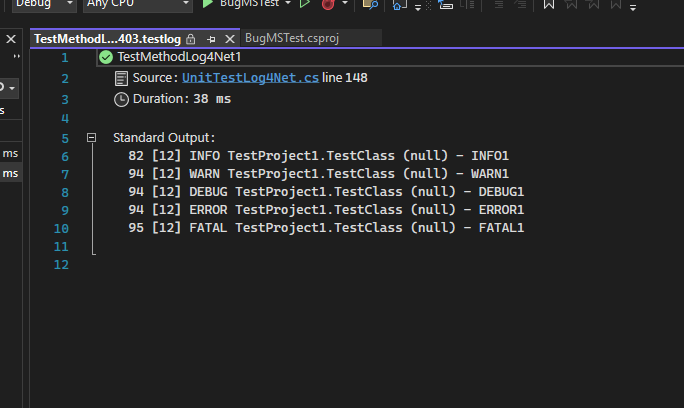684x408 pixels.
Task: Open toolbar overflow arrow after house icon
Action: click(418, 6)
